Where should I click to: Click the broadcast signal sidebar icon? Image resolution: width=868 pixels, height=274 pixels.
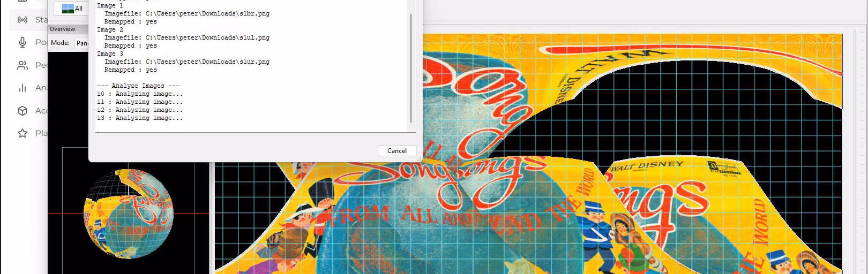(23, 20)
